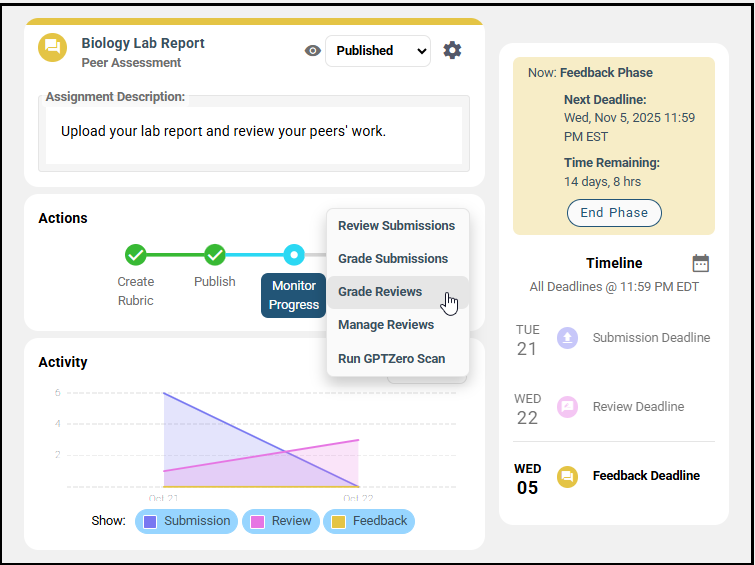Click the yellow Feedback Deadline icon

tap(567, 476)
